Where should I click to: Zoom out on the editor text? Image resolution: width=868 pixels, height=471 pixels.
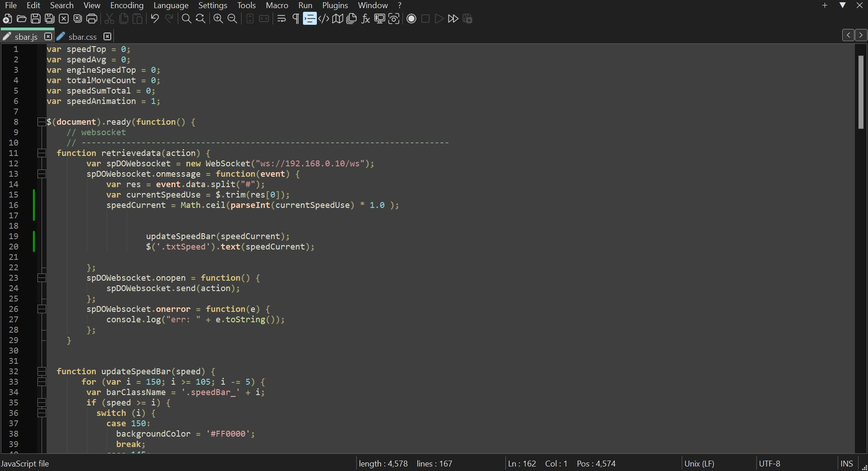click(232, 19)
